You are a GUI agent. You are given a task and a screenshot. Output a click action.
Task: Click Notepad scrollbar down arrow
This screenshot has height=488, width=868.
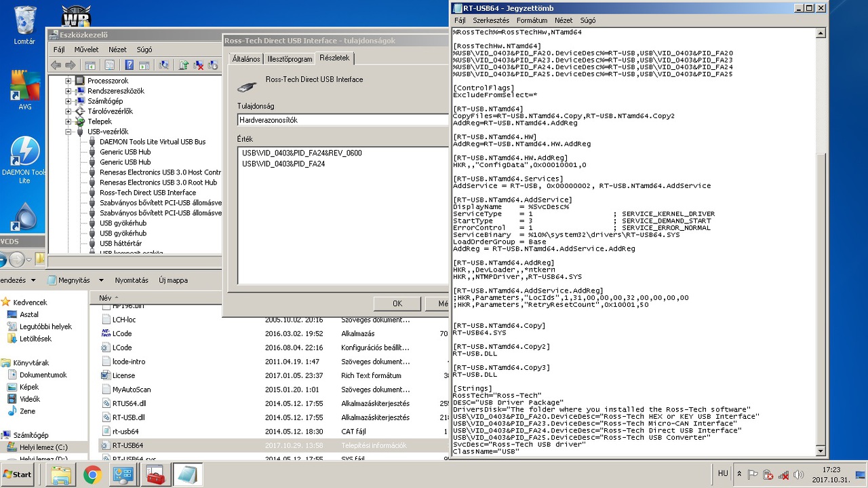tap(821, 450)
